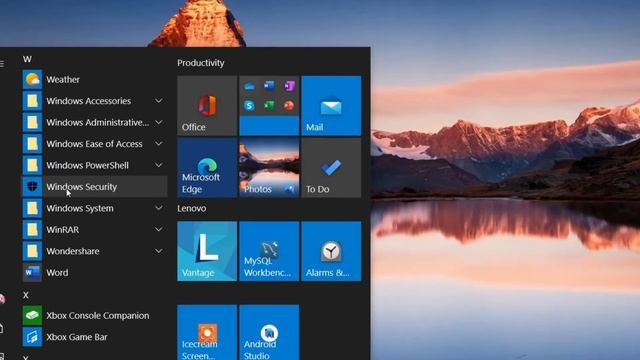The width and height of the screenshot is (640, 360).
Task: Click the Windows System folder icon
Action: [32, 208]
